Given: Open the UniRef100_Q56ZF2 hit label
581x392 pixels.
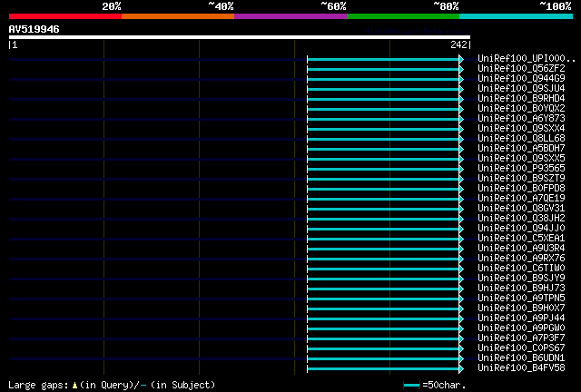Looking at the screenshot, I should point(521,69).
